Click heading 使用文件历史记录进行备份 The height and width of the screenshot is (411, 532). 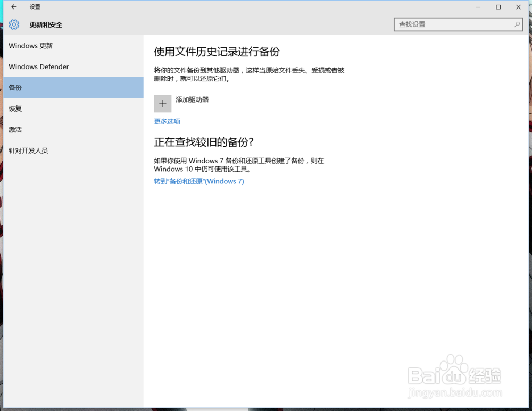217,52
